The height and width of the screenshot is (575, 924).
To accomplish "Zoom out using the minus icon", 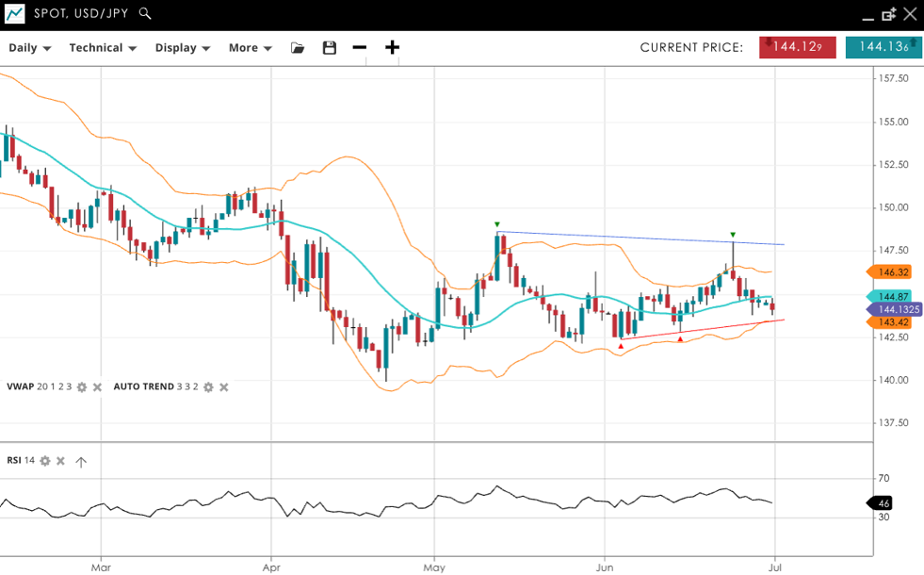I will coord(359,48).
